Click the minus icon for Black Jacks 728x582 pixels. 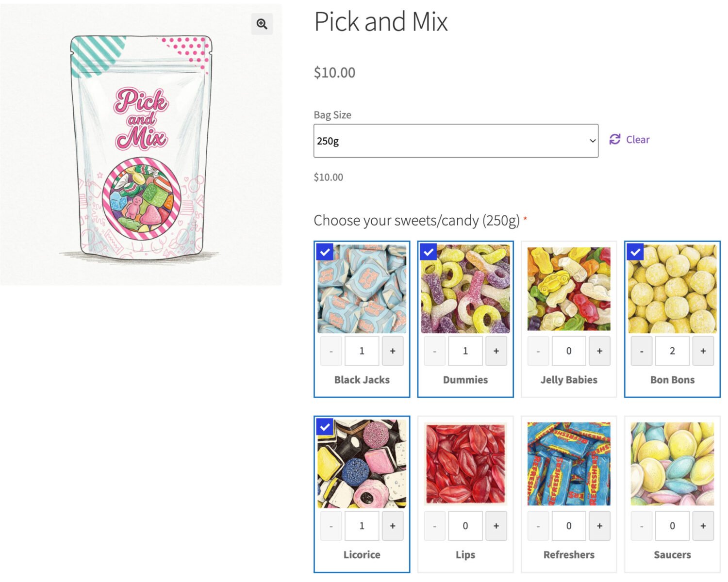pyautogui.click(x=331, y=351)
